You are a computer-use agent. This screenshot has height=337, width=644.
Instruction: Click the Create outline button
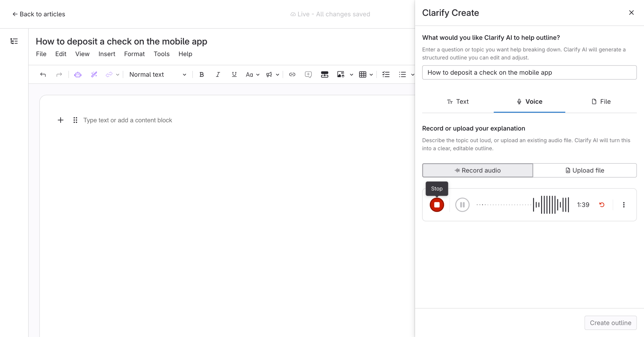(x=610, y=323)
